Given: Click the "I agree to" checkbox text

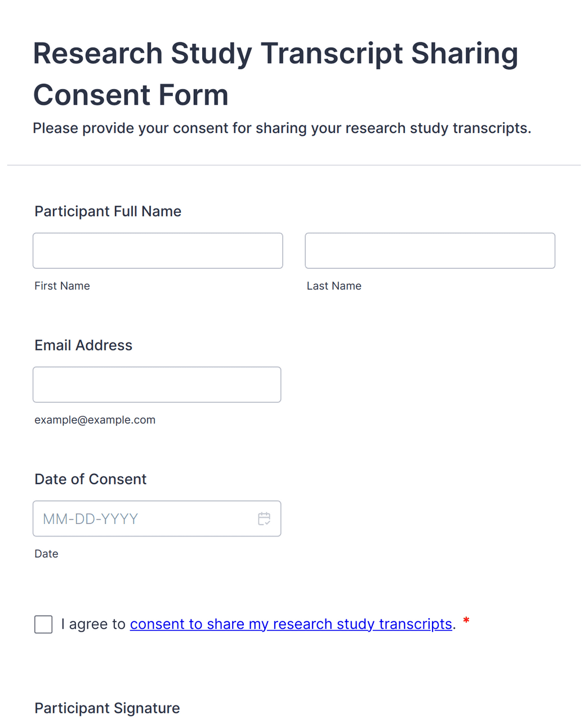Looking at the screenshot, I should (x=93, y=624).
